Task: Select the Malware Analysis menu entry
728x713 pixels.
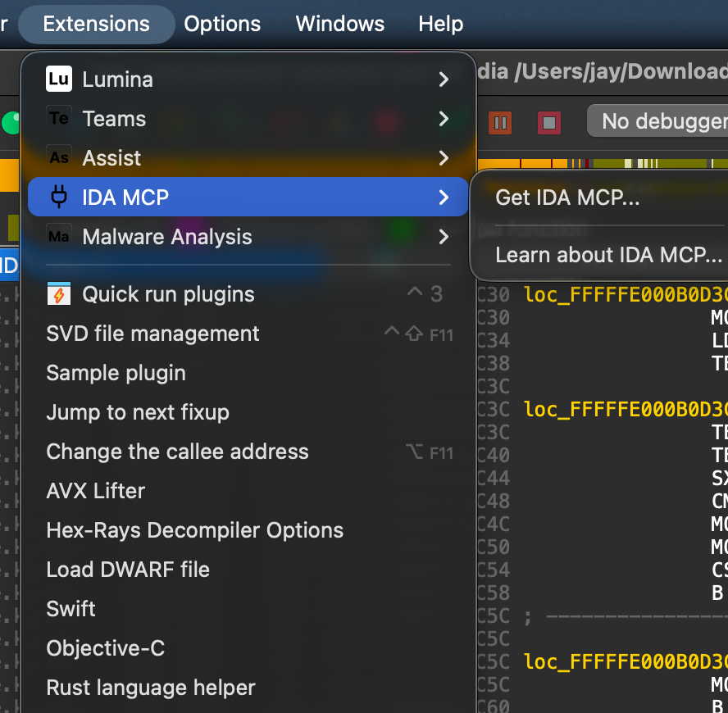Action: (x=248, y=237)
